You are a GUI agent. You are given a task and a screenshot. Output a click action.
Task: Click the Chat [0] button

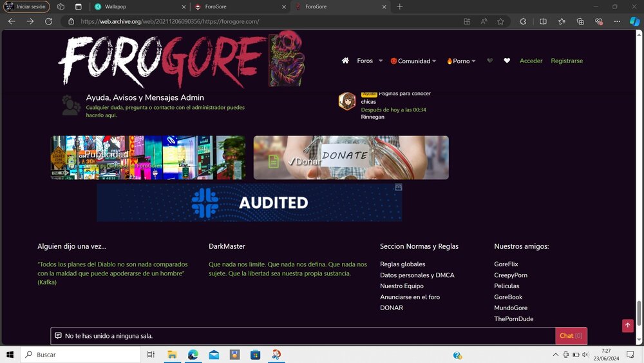(x=571, y=336)
